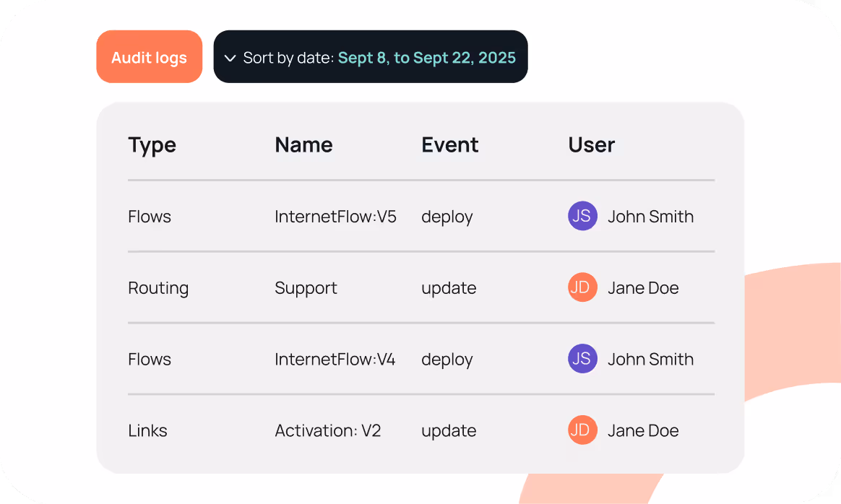Click the Jane Doe avatar on Activation: V2 row

(x=582, y=430)
